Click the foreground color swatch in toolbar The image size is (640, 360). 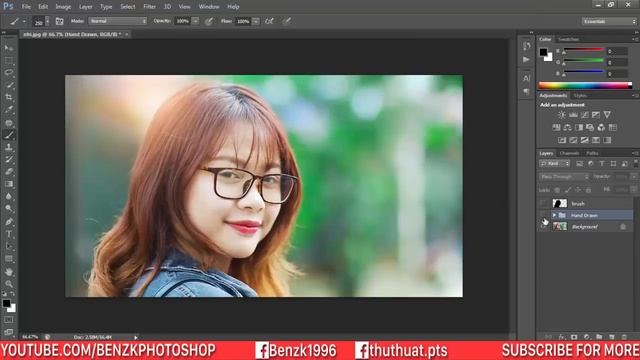click(6, 304)
